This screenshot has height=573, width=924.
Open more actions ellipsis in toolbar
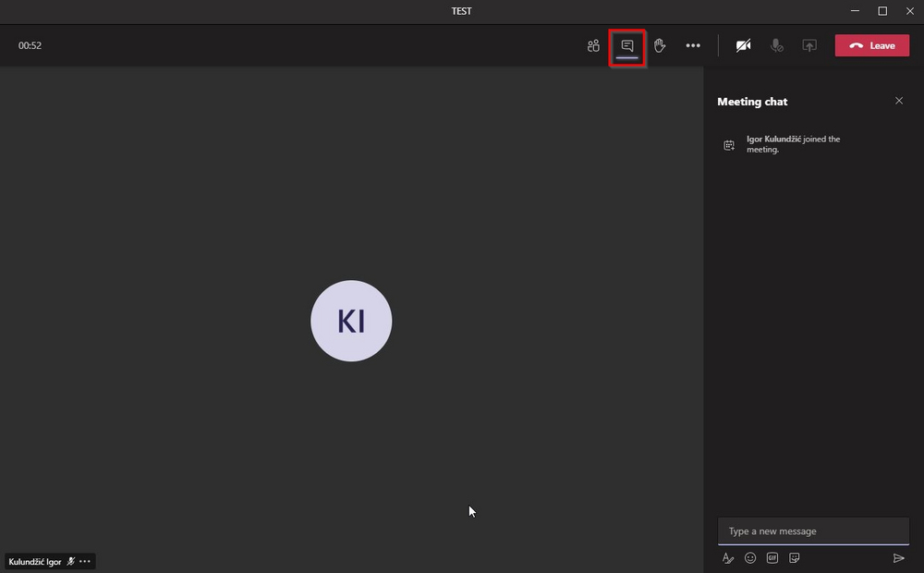(693, 45)
